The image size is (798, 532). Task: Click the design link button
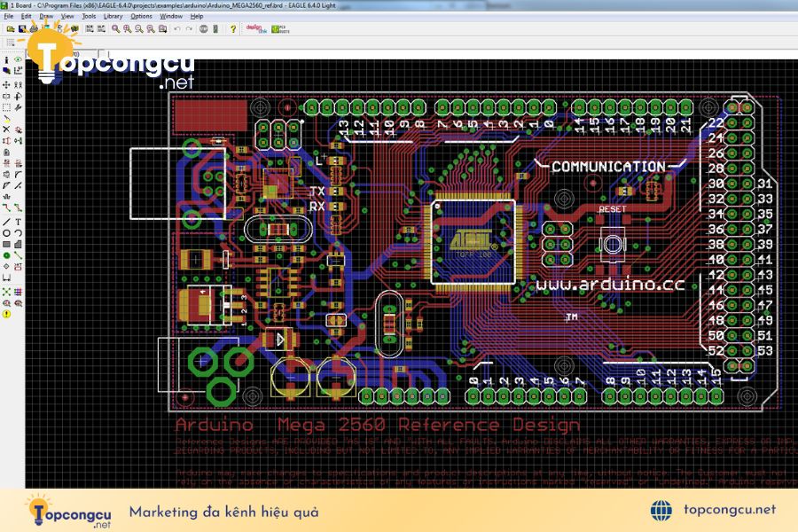[256, 29]
